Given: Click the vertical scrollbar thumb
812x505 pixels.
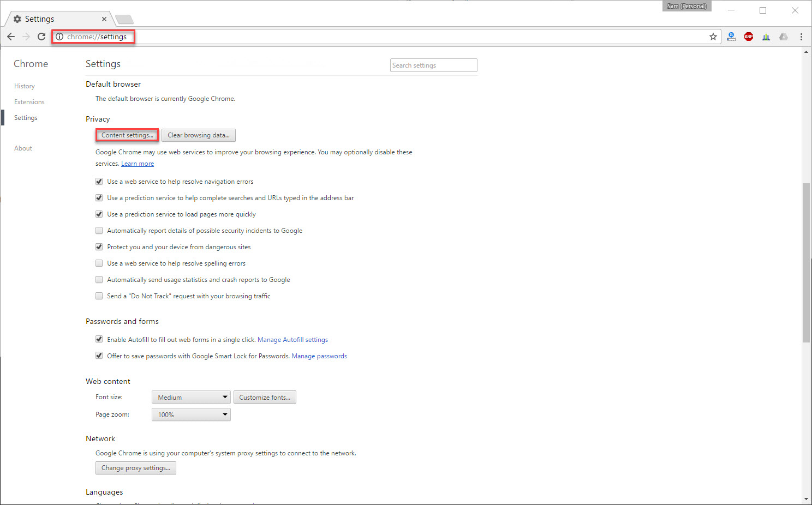Looking at the screenshot, I should point(806,263).
